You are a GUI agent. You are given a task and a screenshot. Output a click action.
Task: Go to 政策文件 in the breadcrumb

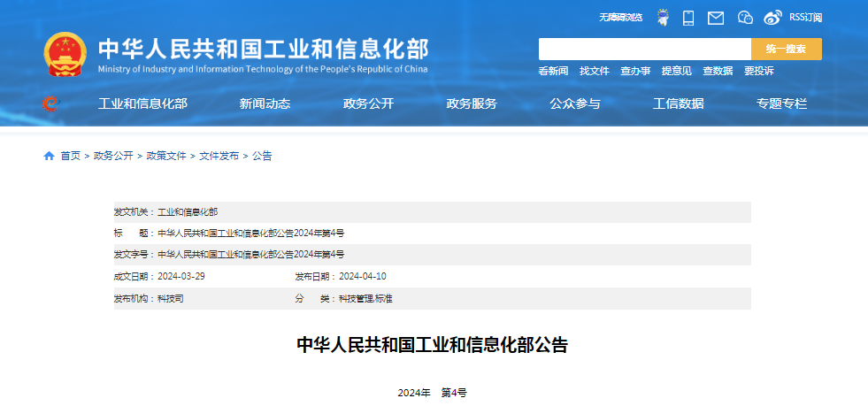pos(166,156)
